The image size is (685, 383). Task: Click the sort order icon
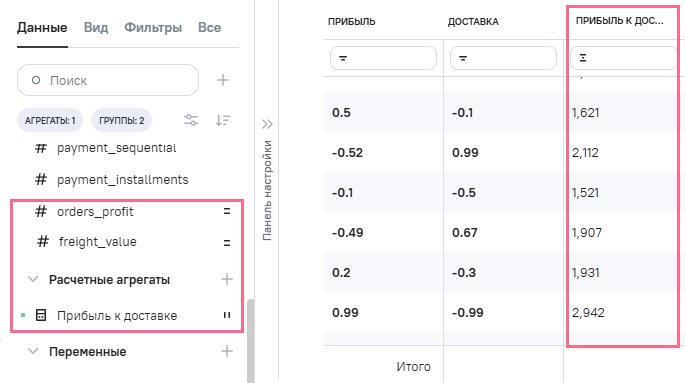[x=223, y=120]
